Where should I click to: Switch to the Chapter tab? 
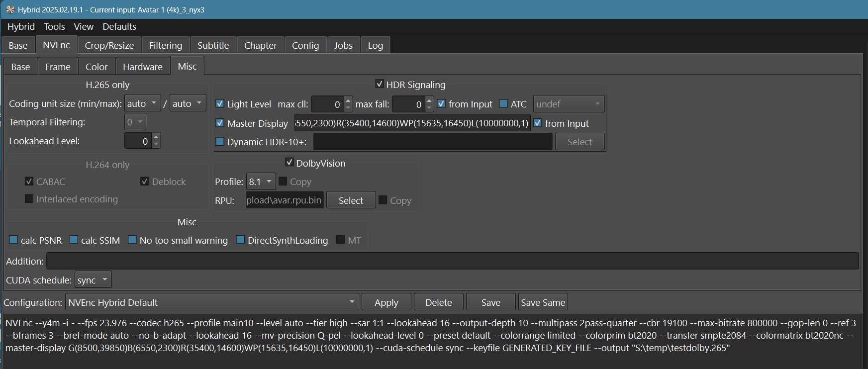[260, 45]
